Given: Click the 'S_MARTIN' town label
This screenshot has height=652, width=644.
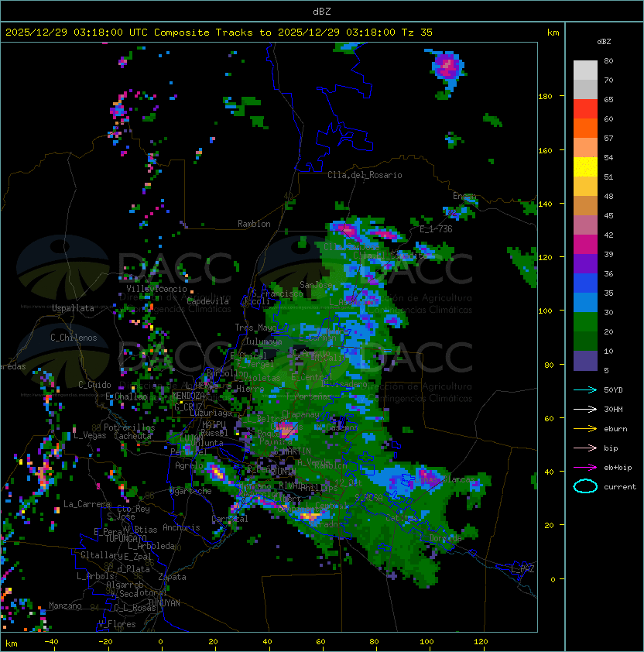Looking at the screenshot, I should pyautogui.click(x=292, y=451).
